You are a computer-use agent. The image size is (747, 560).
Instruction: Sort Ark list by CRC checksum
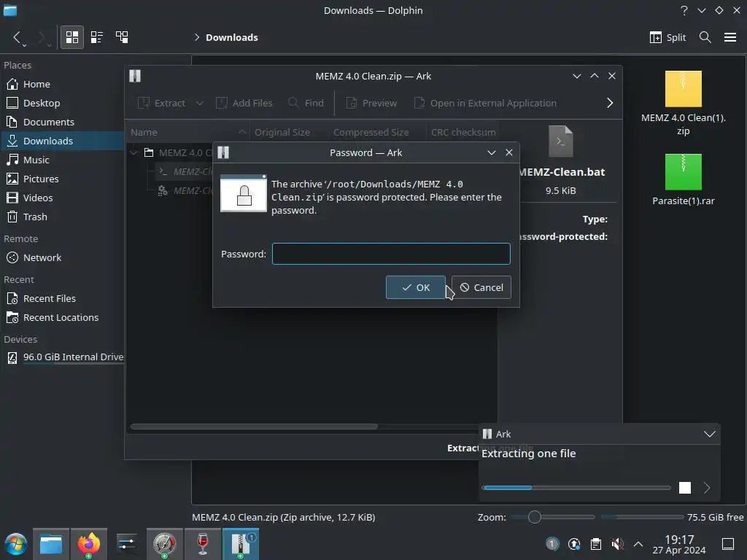click(x=463, y=133)
